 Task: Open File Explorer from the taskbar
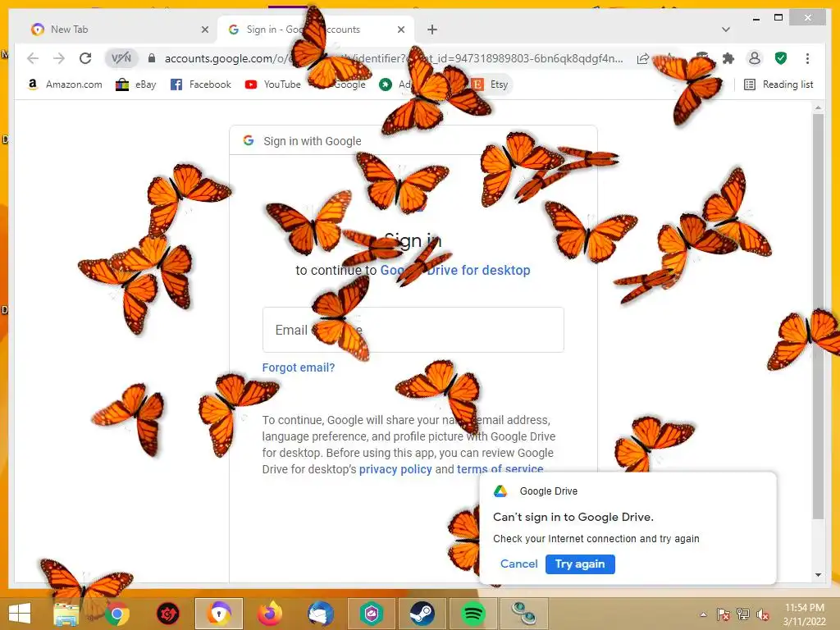coord(66,614)
